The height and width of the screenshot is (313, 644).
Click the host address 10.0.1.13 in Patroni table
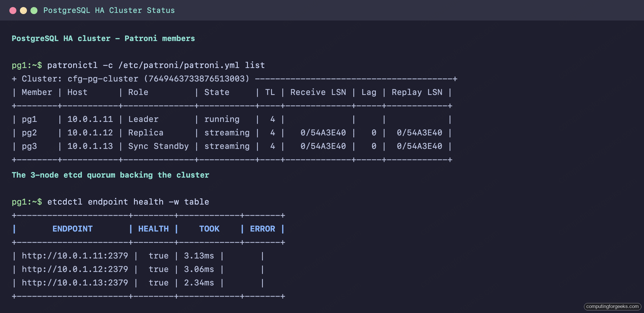pos(90,146)
